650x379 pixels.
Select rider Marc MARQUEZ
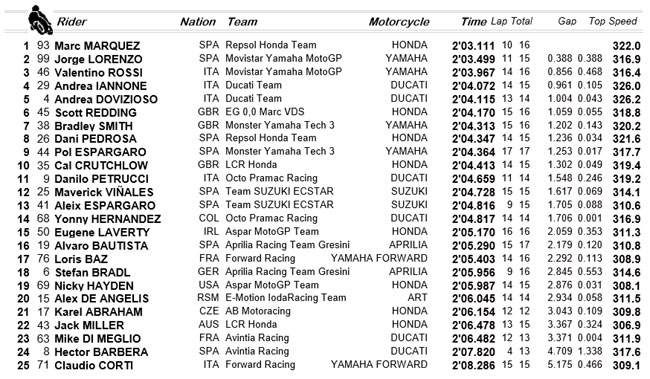97,46
